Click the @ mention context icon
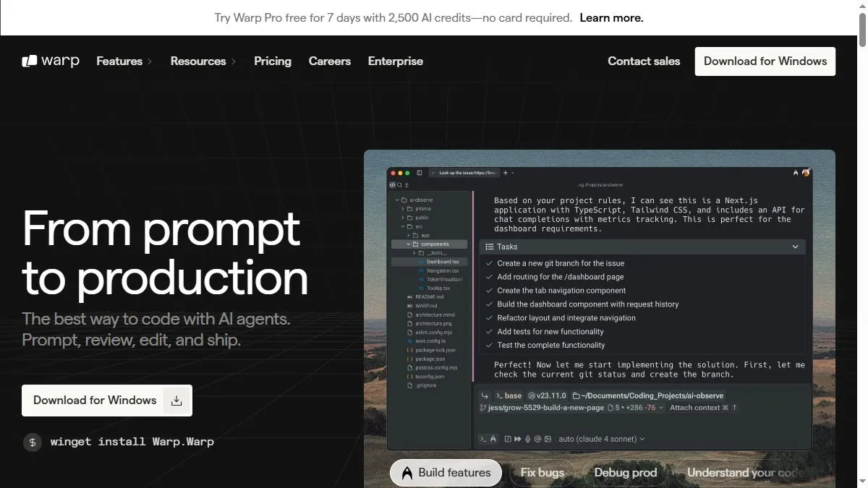Screen dimensions: 868x488 pos(537,439)
